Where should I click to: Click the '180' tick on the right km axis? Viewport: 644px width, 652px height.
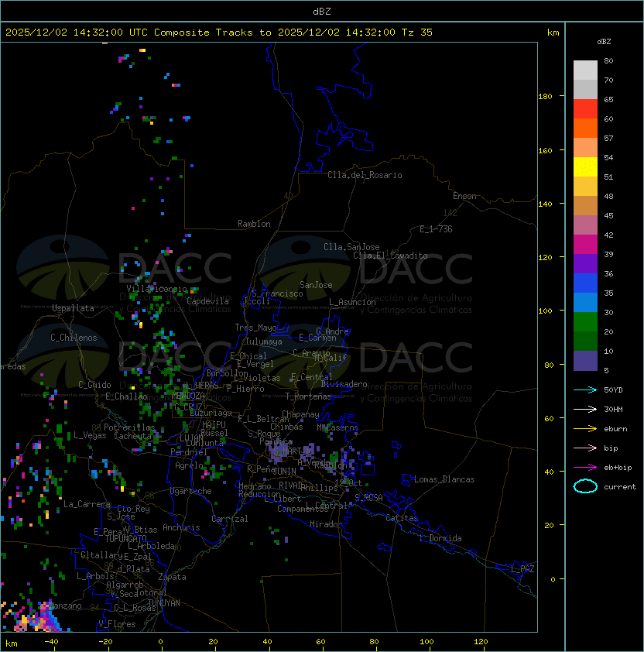[x=545, y=97]
